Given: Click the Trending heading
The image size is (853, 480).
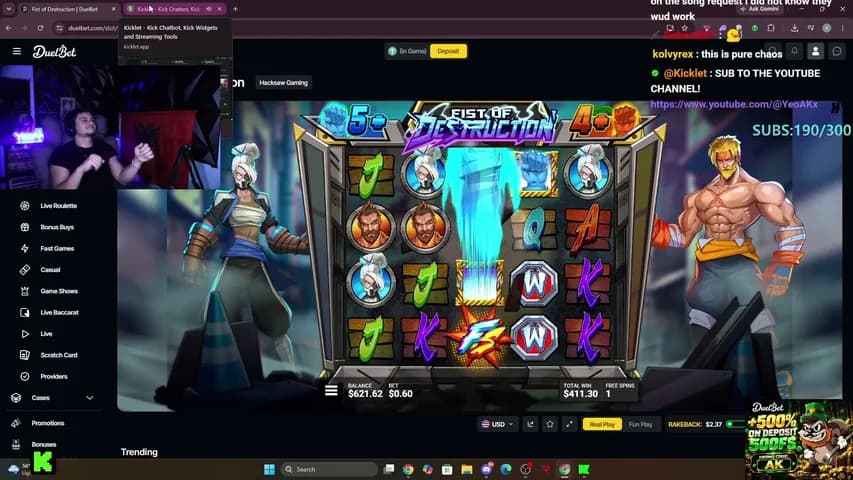Looking at the screenshot, I should (139, 452).
